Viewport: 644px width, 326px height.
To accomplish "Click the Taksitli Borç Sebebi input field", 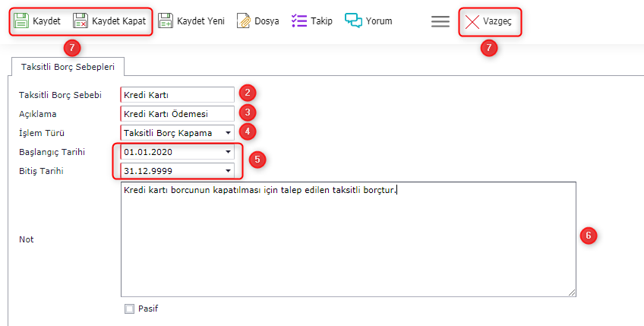I will [177, 95].
